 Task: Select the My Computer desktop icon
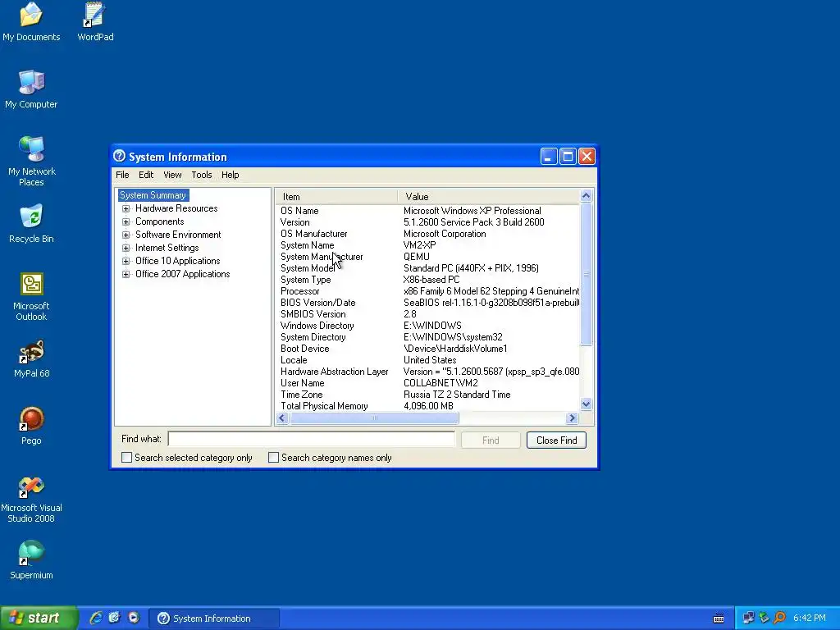tap(31, 89)
